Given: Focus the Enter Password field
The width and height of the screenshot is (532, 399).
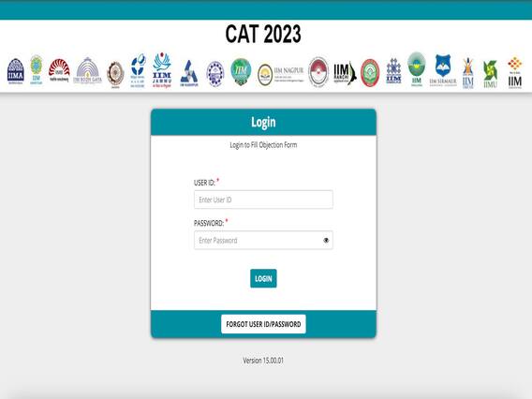Looking at the screenshot, I should click(263, 240).
